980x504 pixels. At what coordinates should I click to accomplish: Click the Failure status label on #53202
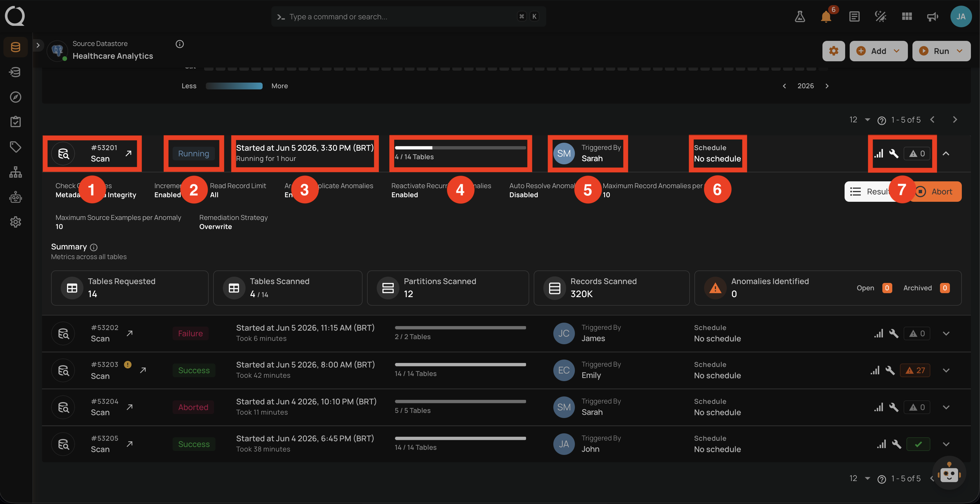190,334
